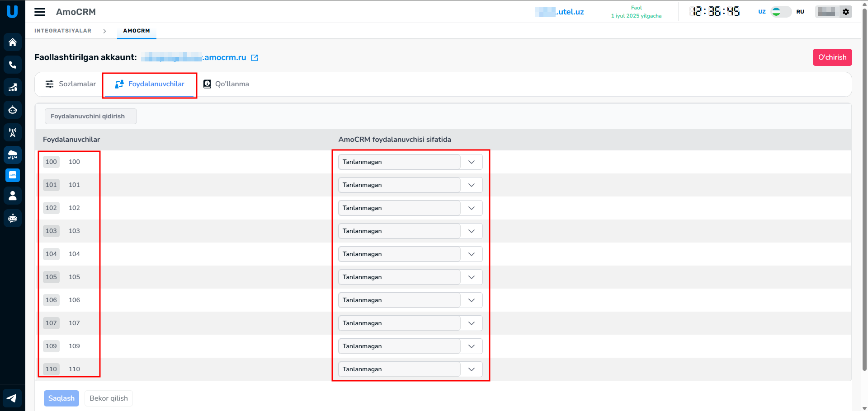Image resolution: width=868 pixels, height=411 pixels.
Task: Click the Bekor qilish button
Action: tap(108, 398)
